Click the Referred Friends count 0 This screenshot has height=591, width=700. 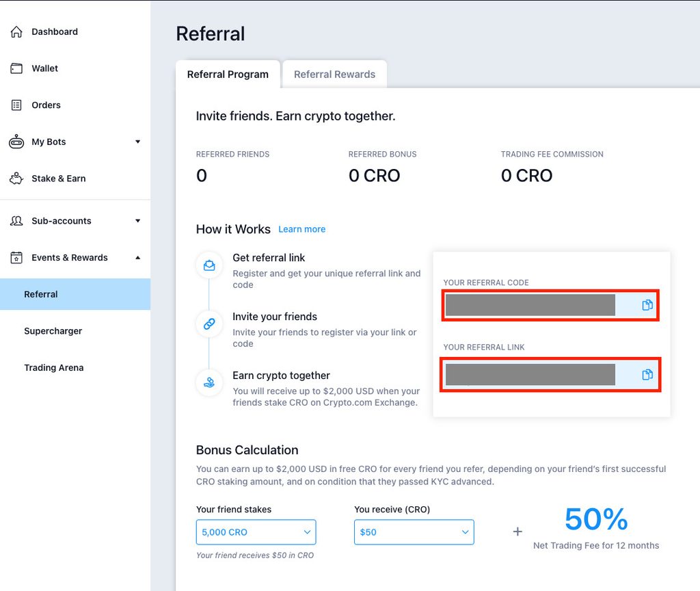pos(202,176)
